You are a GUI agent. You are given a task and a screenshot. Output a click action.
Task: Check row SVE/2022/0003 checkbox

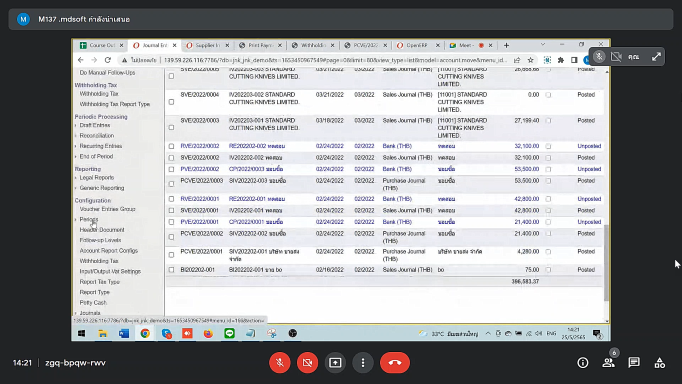[x=171, y=127]
